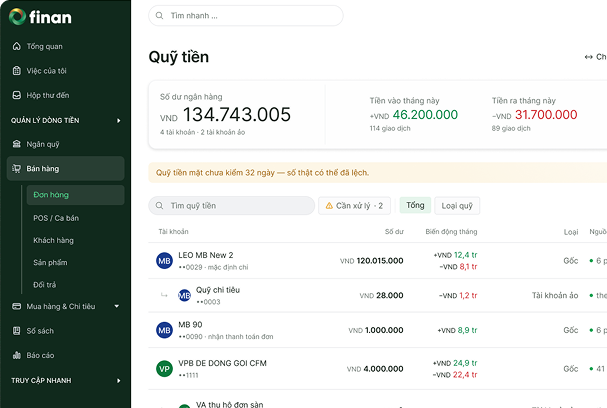
Task: Click balance VND 4.000.000
Action: tap(375, 369)
